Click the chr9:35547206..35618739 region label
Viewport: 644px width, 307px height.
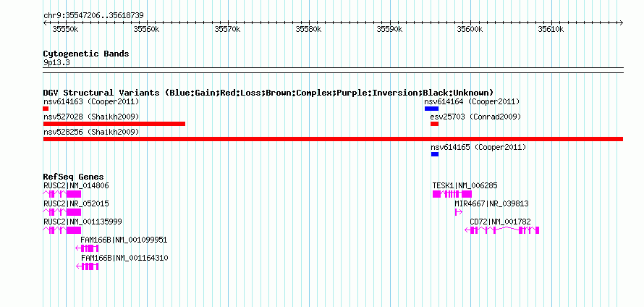(93, 16)
